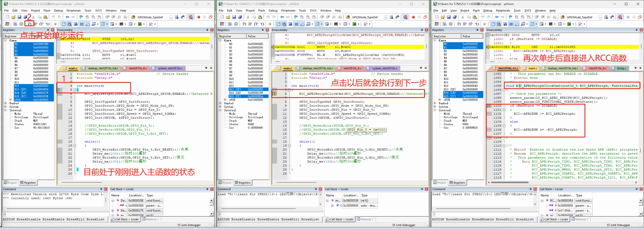Click the Register column header, middle window
Viewport: 644px width, 229px height.
[232, 36]
